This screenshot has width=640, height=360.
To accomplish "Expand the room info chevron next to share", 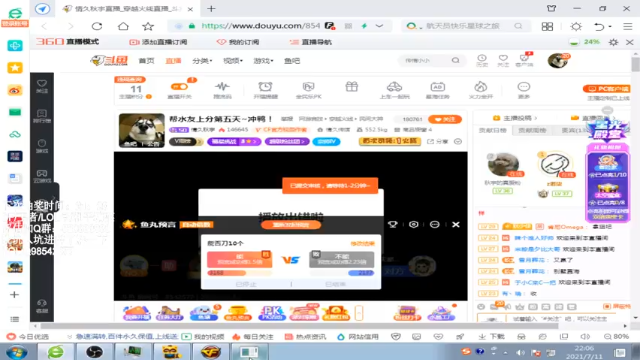I will [x=458, y=141].
